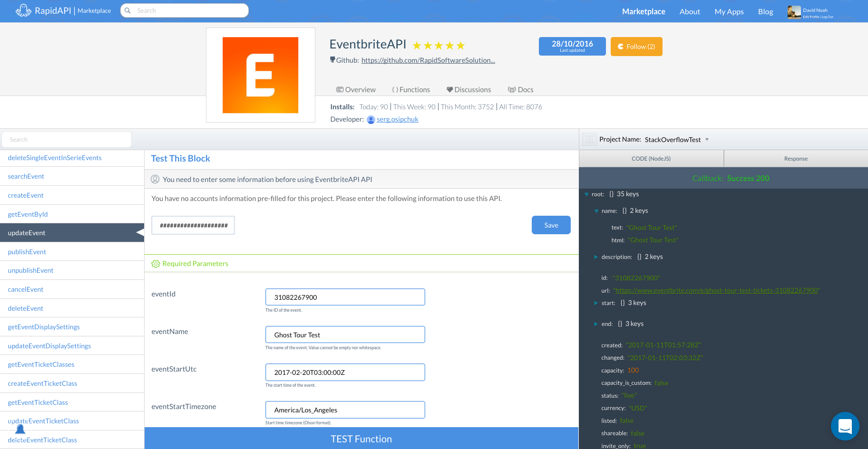This screenshot has width=868, height=449.
Task: Select getEventTicketClasses function
Action: (x=72, y=364)
